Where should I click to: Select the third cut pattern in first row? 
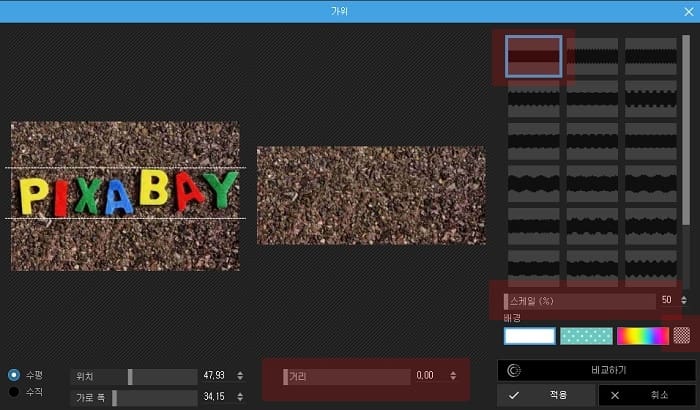pos(651,56)
